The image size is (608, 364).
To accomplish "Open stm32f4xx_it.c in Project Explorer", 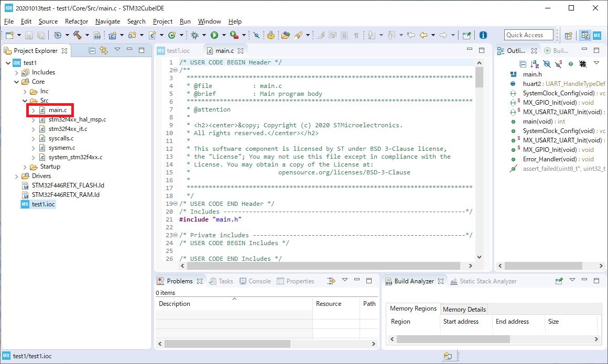I will [x=68, y=129].
